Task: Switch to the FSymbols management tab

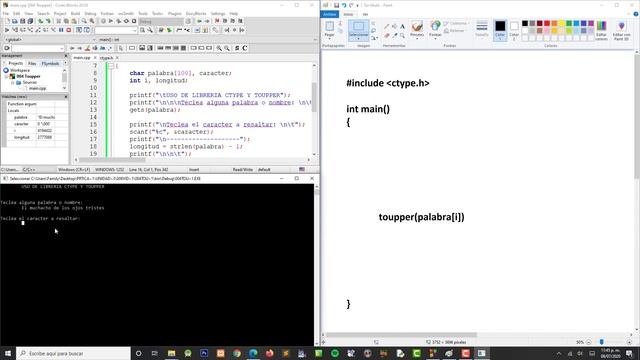Action: point(51,64)
